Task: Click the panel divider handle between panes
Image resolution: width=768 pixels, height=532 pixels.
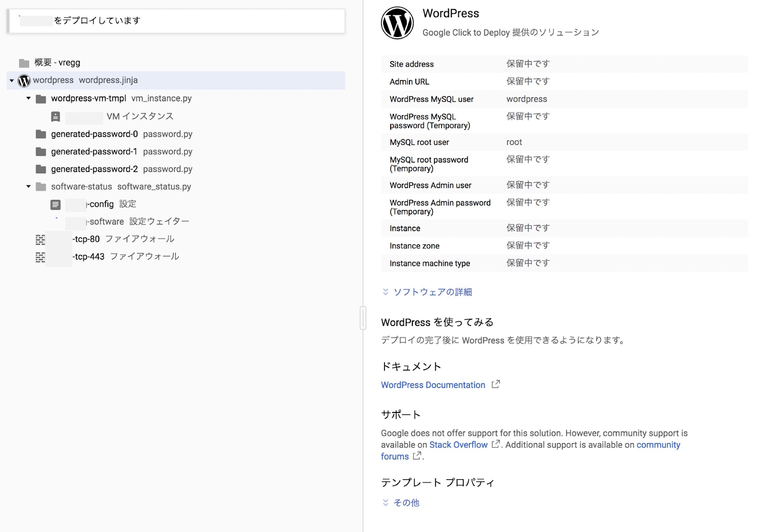Action: coord(363,318)
